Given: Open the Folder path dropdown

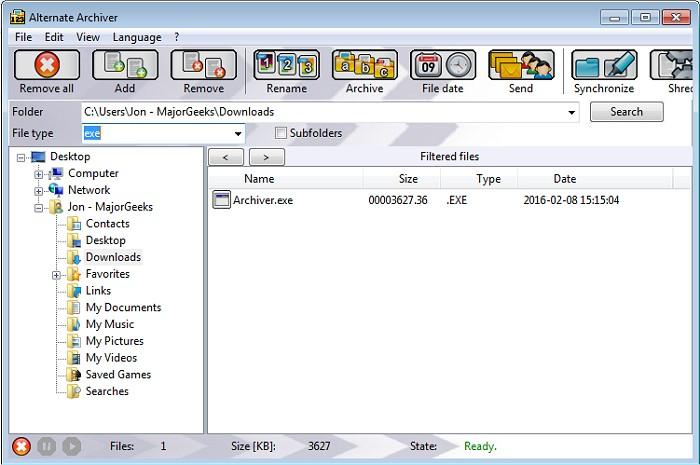Looking at the screenshot, I should tap(572, 113).
